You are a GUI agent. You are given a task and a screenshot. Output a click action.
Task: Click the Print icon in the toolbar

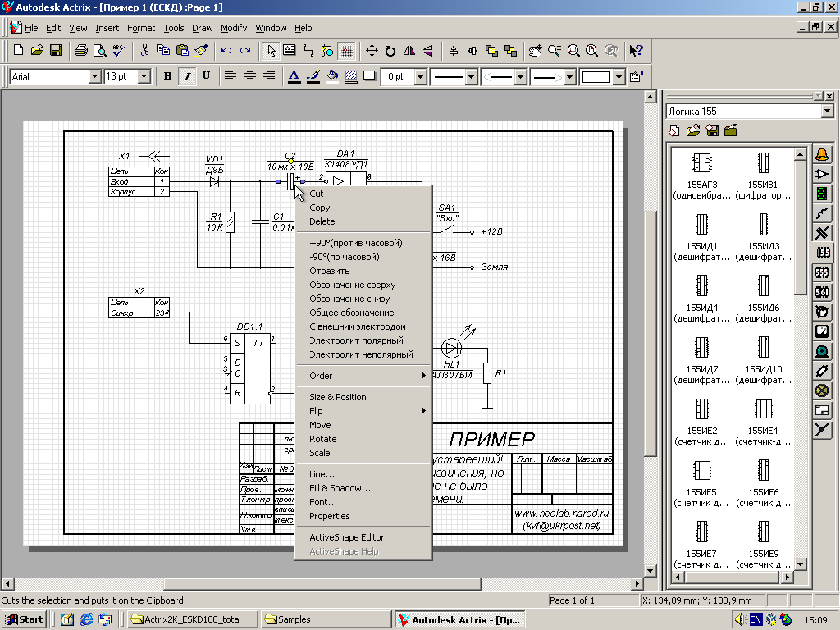click(81, 51)
